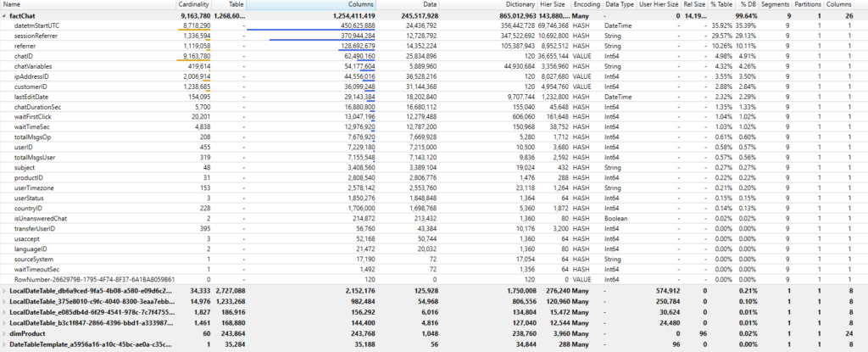Select the RowNumber-26629798 column row
This screenshot has width=868, height=352.
(434, 279)
